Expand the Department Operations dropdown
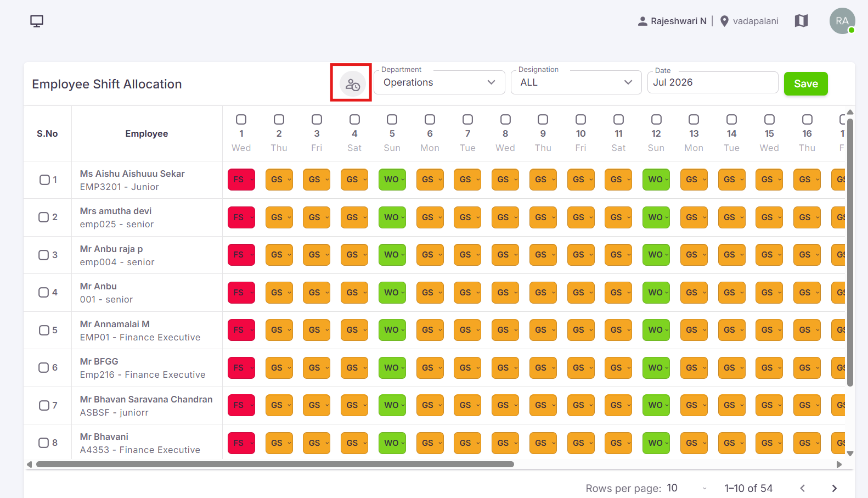 pos(439,82)
